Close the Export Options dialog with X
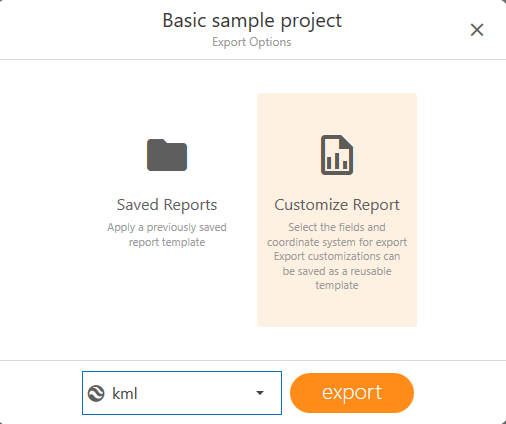The width and height of the screenshot is (506, 424). click(477, 30)
